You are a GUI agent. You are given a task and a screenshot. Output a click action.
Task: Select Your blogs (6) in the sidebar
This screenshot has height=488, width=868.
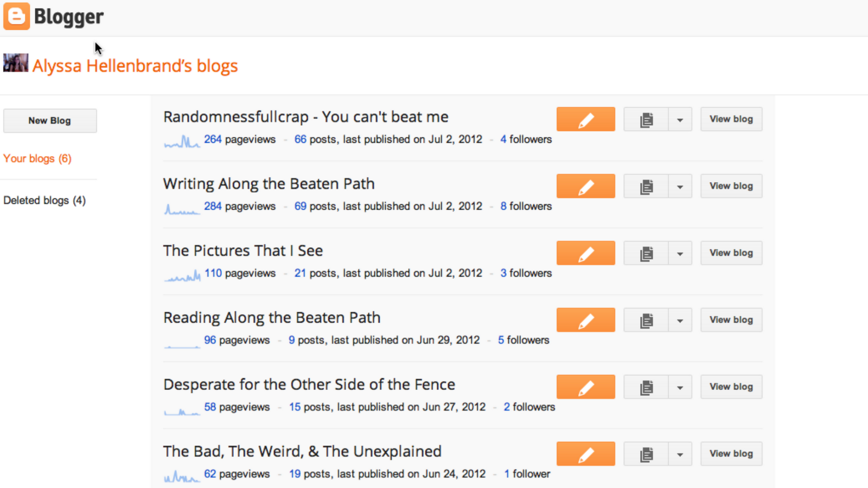coord(37,158)
